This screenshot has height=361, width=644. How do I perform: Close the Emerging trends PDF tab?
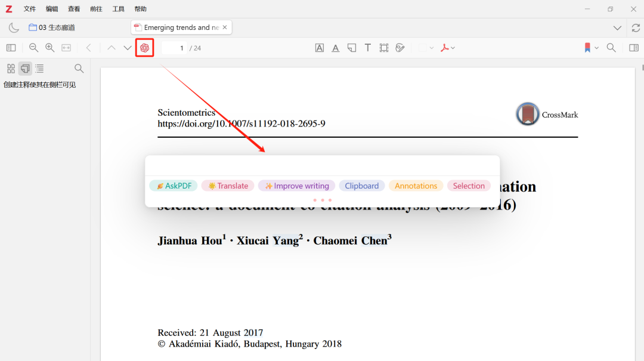point(225,27)
